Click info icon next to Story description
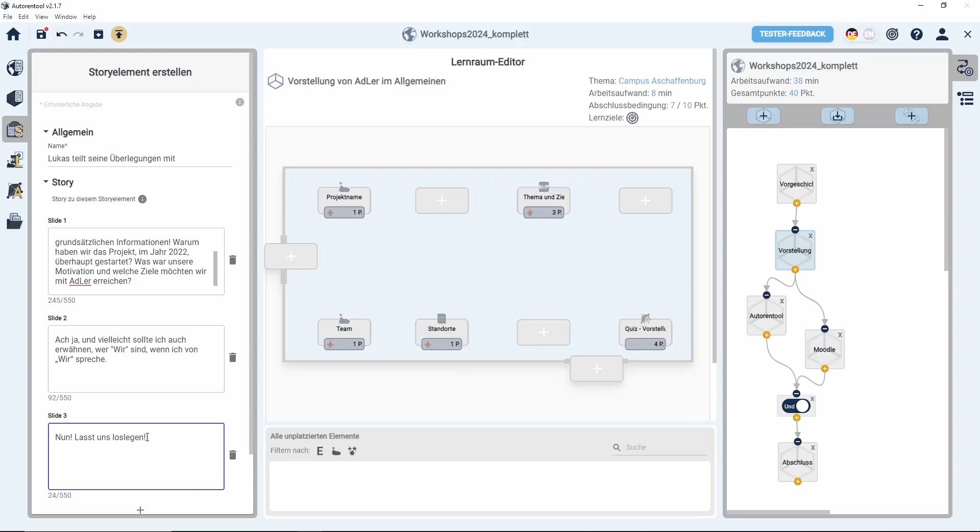This screenshot has width=980, height=532. tap(142, 199)
